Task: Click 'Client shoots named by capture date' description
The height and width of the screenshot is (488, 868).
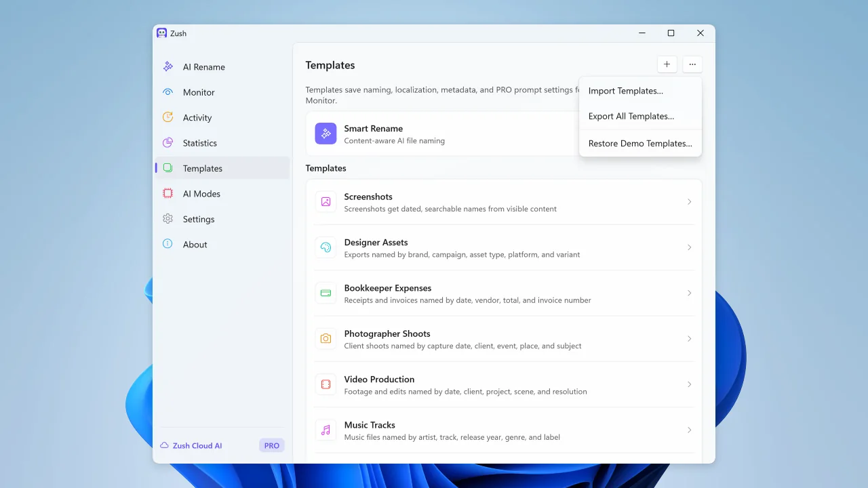Action: 462,346
